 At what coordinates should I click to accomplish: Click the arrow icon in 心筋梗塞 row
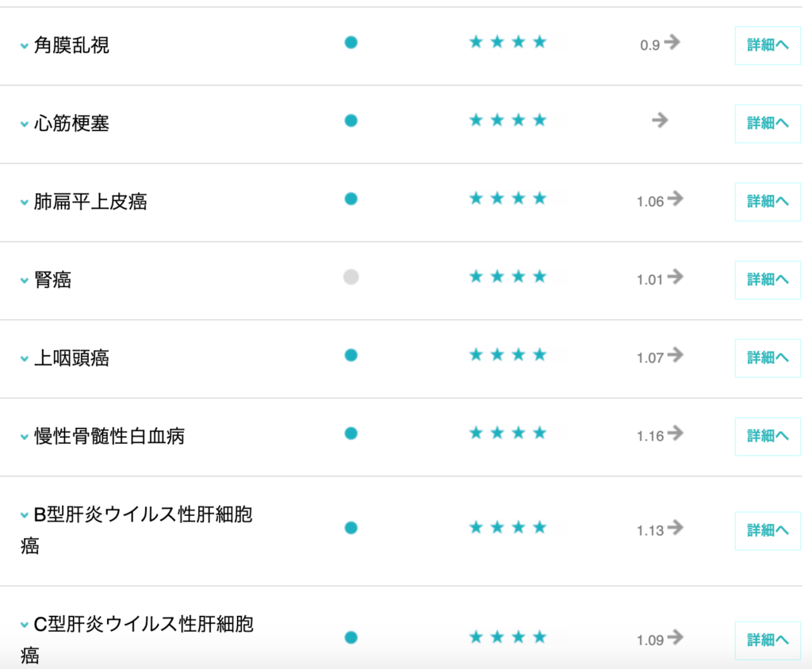pyautogui.click(x=660, y=120)
